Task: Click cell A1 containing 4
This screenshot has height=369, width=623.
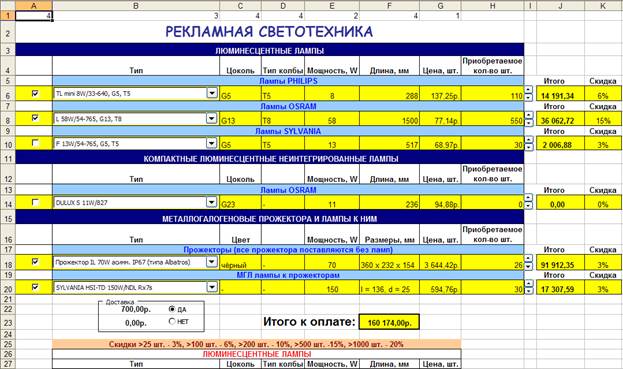Action: [34, 15]
